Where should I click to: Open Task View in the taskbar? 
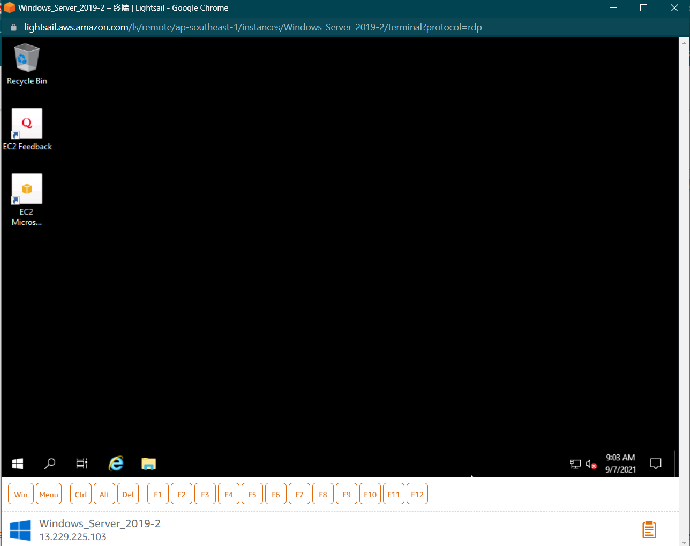click(x=82, y=464)
